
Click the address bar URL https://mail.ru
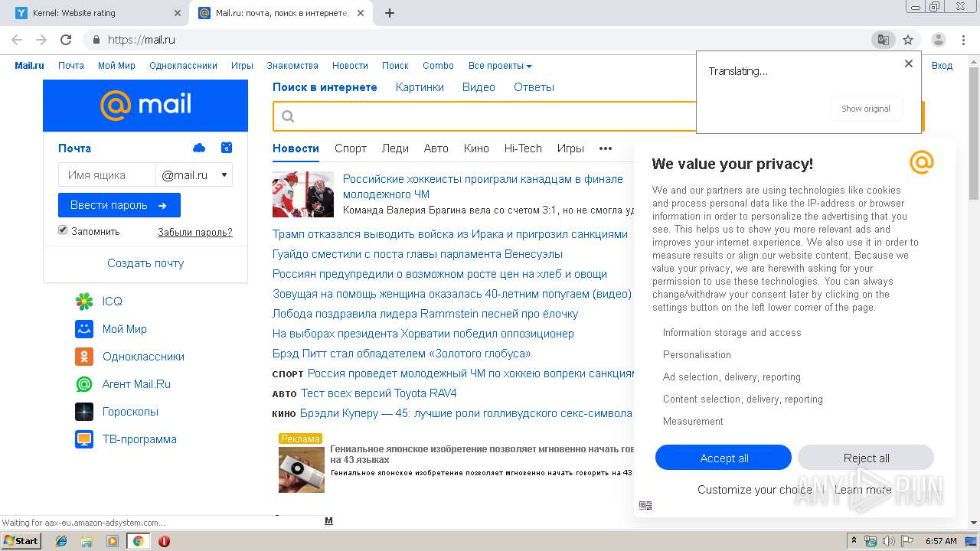coord(142,40)
